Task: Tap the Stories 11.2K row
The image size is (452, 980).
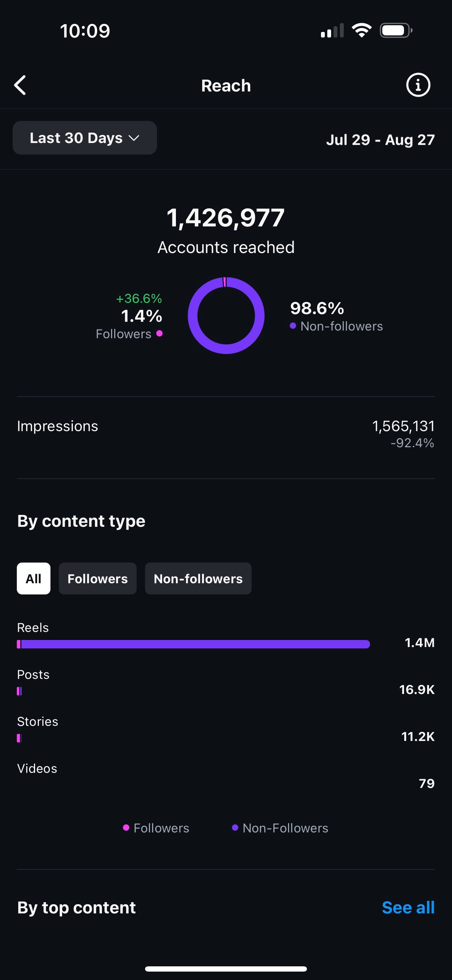Action: click(x=226, y=730)
